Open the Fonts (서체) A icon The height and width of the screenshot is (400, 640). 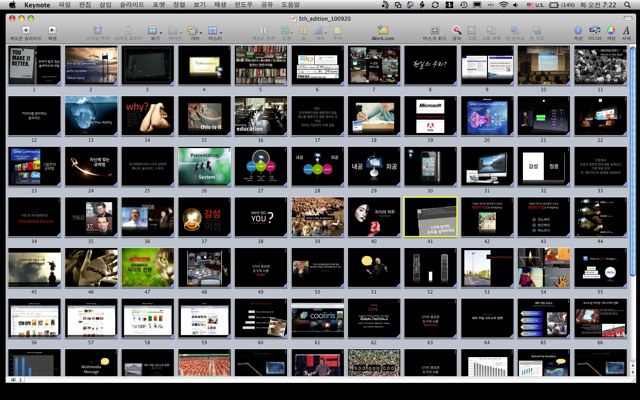tap(626, 30)
